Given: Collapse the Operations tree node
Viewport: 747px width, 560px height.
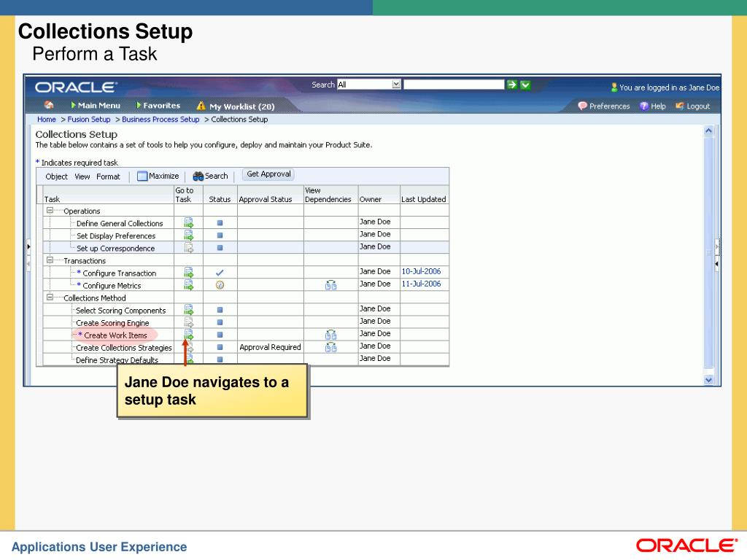Looking at the screenshot, I should pyautogui.click(x=50, y=210).
